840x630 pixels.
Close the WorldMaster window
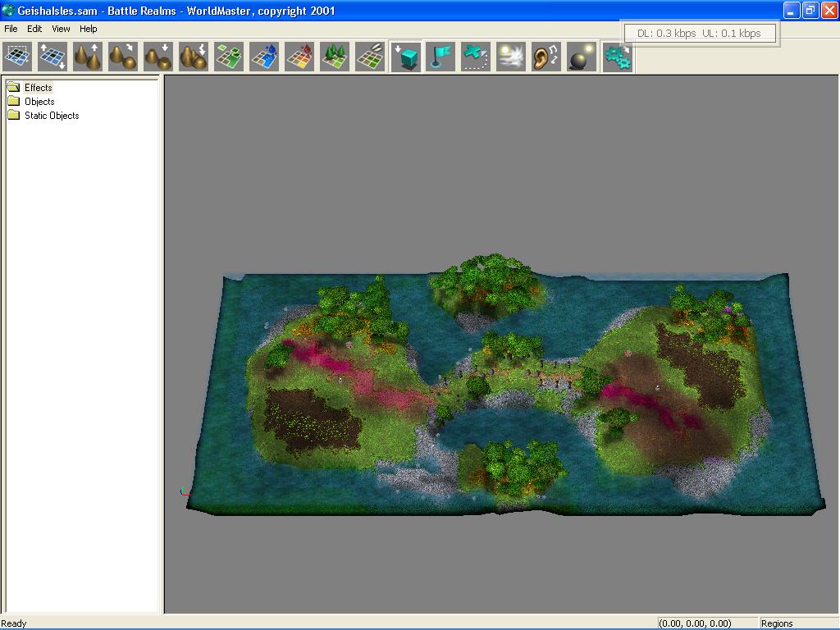829,10
